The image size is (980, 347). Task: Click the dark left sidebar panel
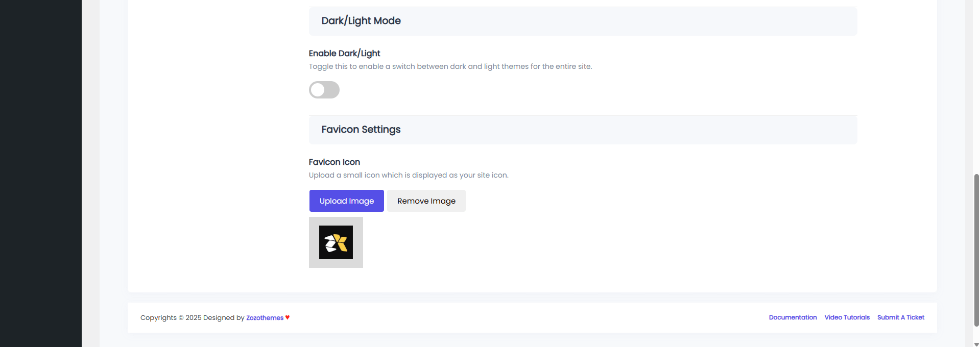tap(41, 173)
